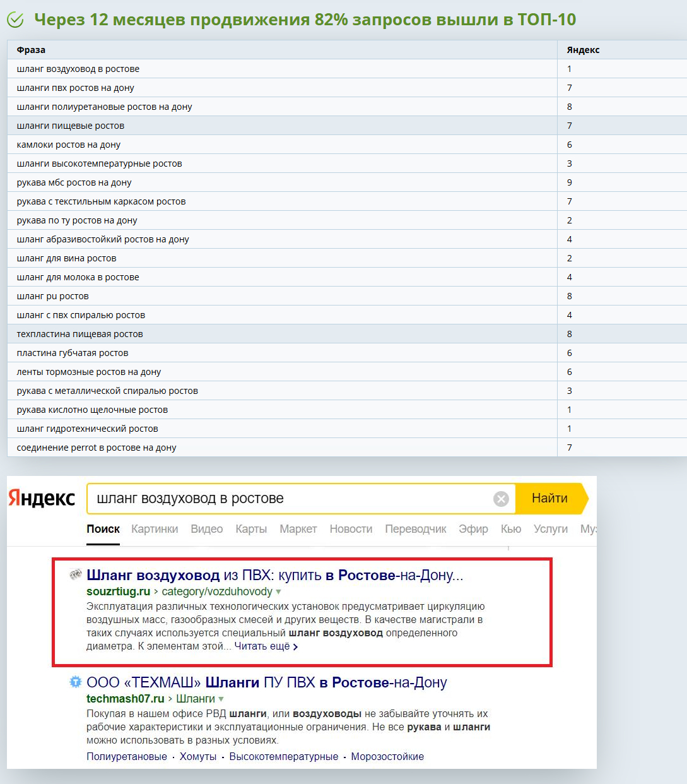The width and height of the screenshot is (687, 784).
Task: Select row камлоки ростов на дону
Action: (x=347, y=145)
